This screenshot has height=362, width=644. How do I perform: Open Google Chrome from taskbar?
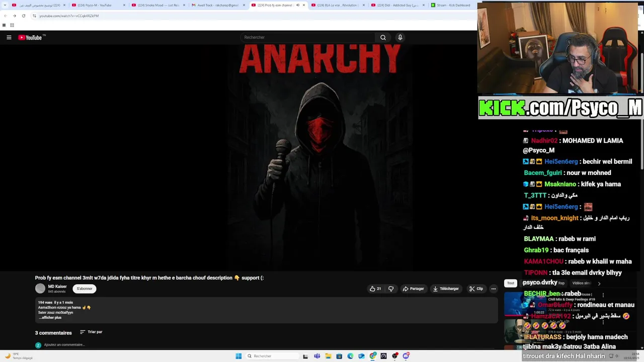[x=373, y=356]
